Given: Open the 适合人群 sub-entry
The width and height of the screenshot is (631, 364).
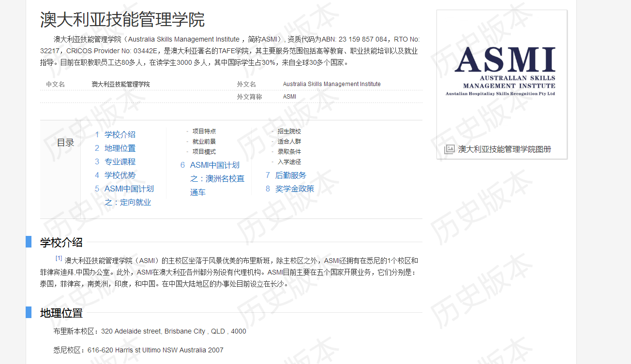Looking at the screenshot, I should click(289, 141).
